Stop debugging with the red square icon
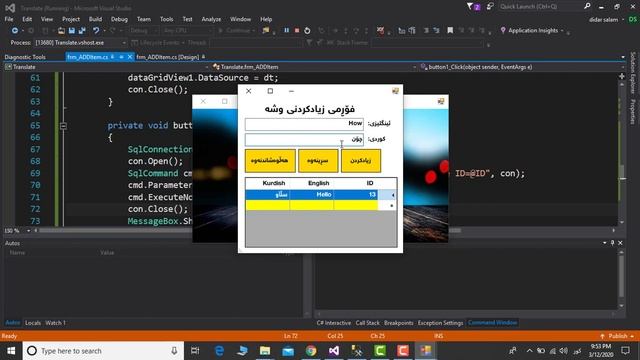 (x=297, y=31)
